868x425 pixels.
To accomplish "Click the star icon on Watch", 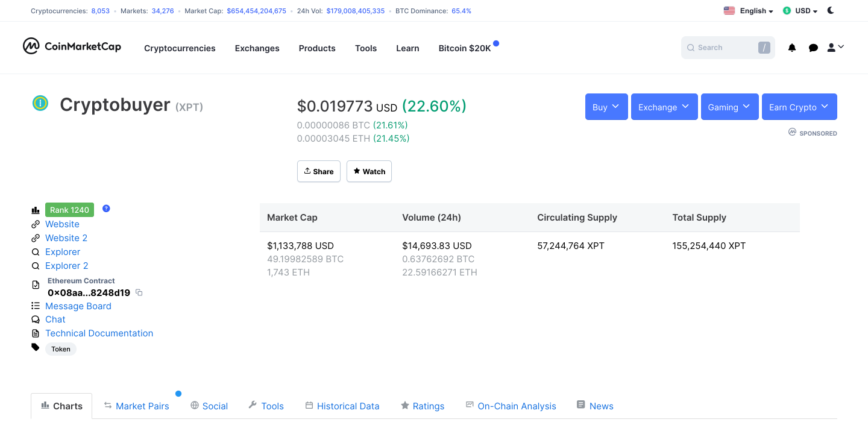I will 357,171.
